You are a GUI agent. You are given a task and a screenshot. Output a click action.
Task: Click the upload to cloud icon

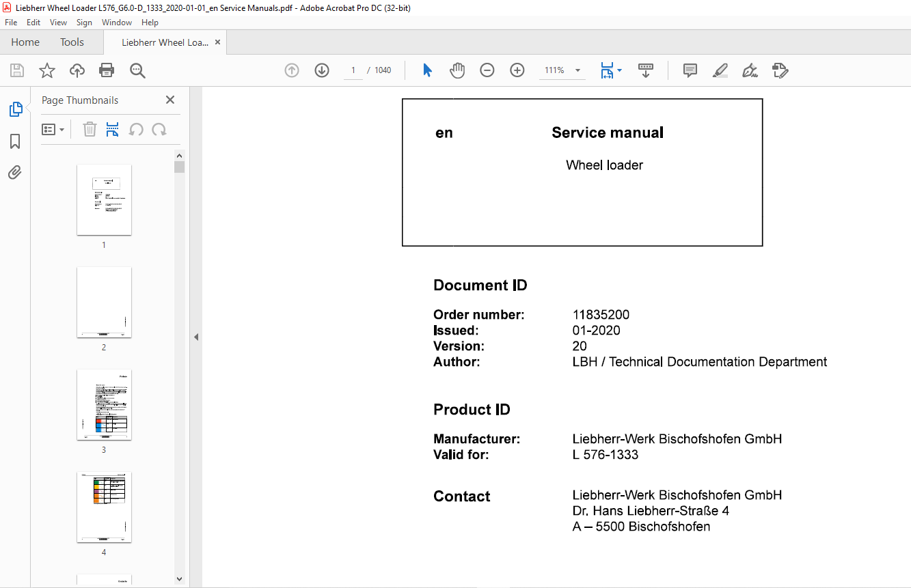pyautogui.click(x=77, y=70)
